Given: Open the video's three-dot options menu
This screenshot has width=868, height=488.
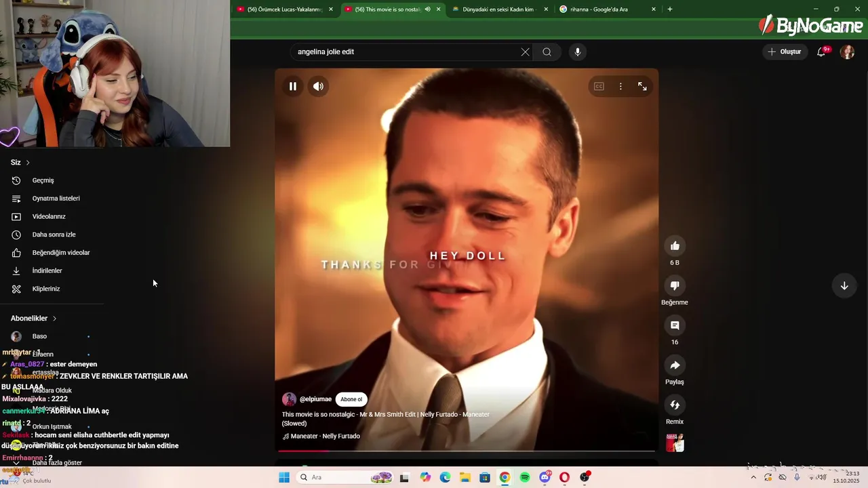Looking at the screenshot, I should pyautogui.click(x=620, y=86).
